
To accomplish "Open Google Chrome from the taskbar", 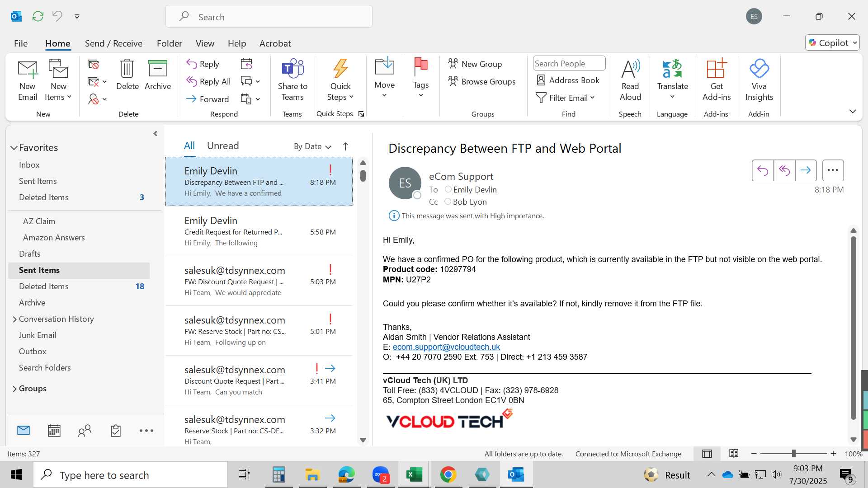I will click(x=448, y=474).
